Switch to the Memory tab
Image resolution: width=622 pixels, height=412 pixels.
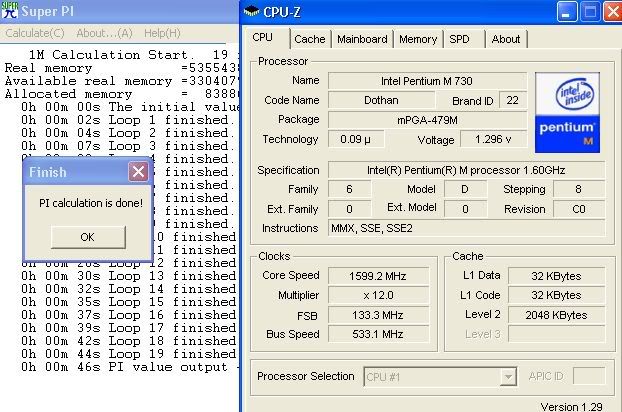point(418,39)
